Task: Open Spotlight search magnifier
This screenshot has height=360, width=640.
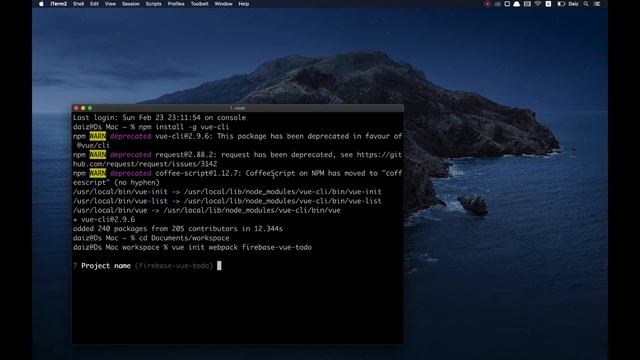Action: pyautogui.click(x=586, y=4)
